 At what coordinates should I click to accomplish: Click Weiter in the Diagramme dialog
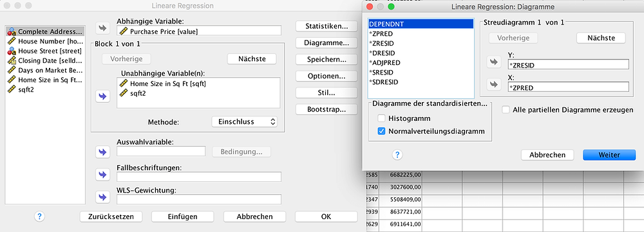pos(609,155)
